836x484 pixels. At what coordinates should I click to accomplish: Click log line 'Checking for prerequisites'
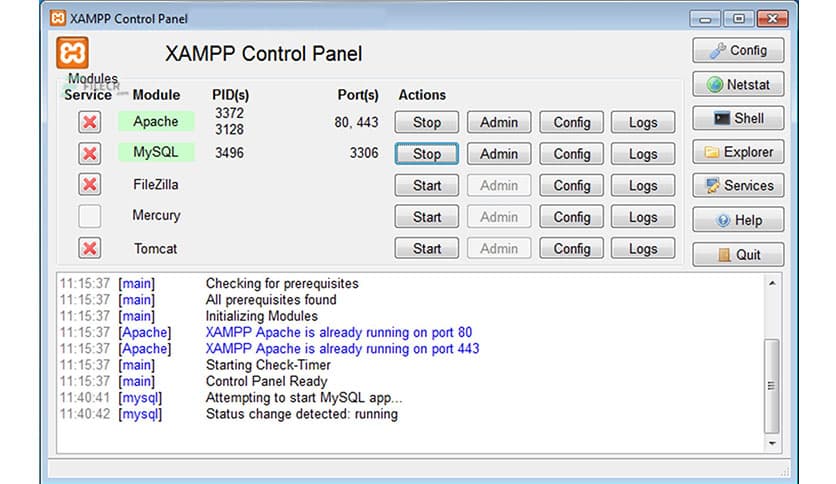pos(282,283)
